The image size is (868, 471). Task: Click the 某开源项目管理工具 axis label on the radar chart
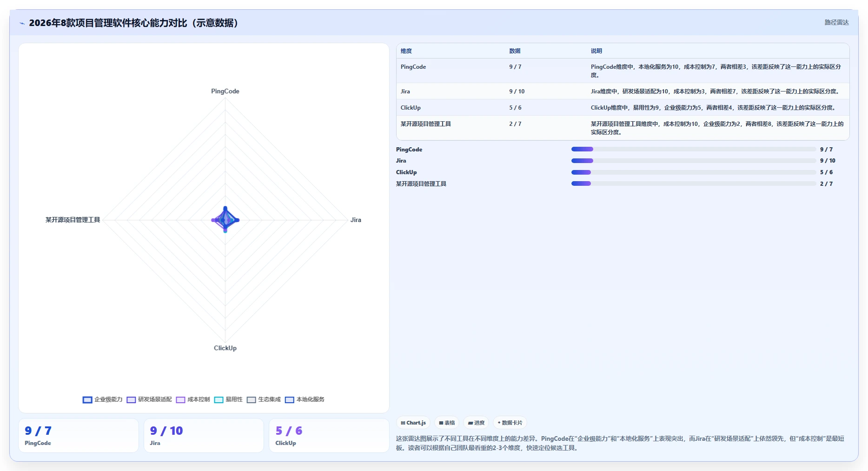[73, 220]
